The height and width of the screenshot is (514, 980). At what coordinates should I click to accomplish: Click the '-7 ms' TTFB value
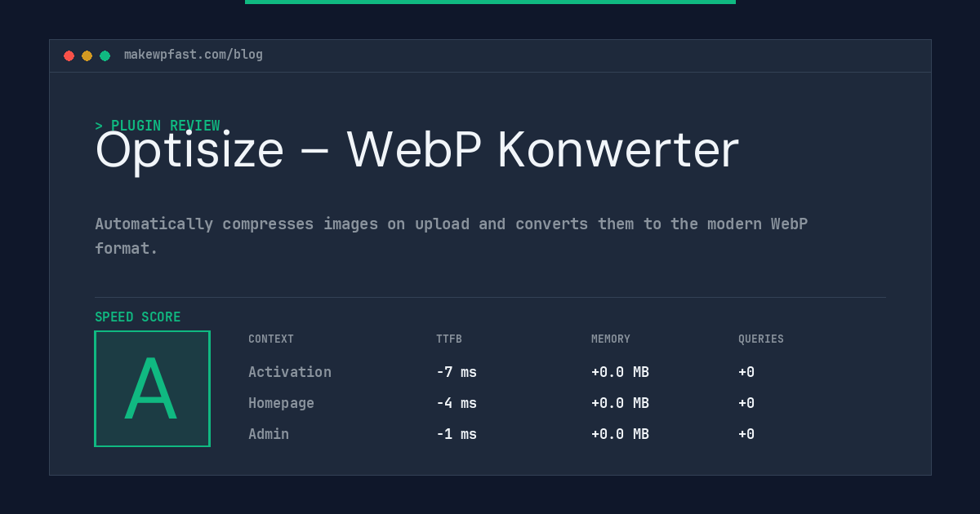(457, 372)
